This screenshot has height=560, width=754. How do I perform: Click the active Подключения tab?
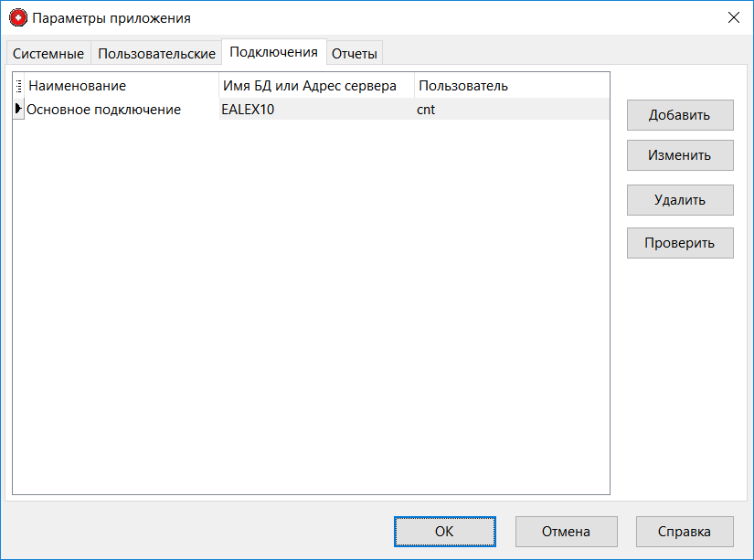pos(275,52)
